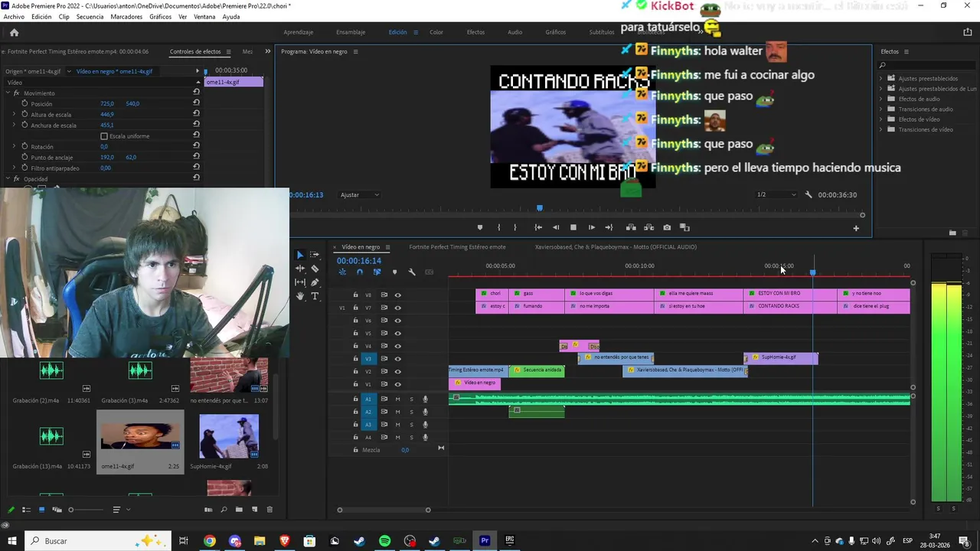
Task: Expand Transiciones de vídeo folder
Action: 880,129
